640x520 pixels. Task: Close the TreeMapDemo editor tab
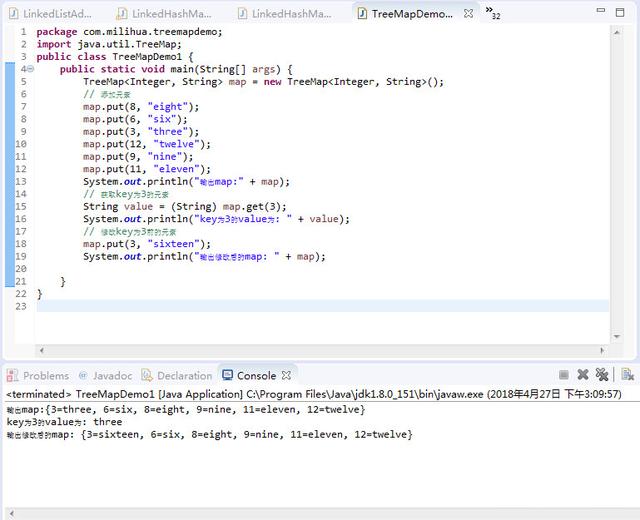[x=469, y=14]
